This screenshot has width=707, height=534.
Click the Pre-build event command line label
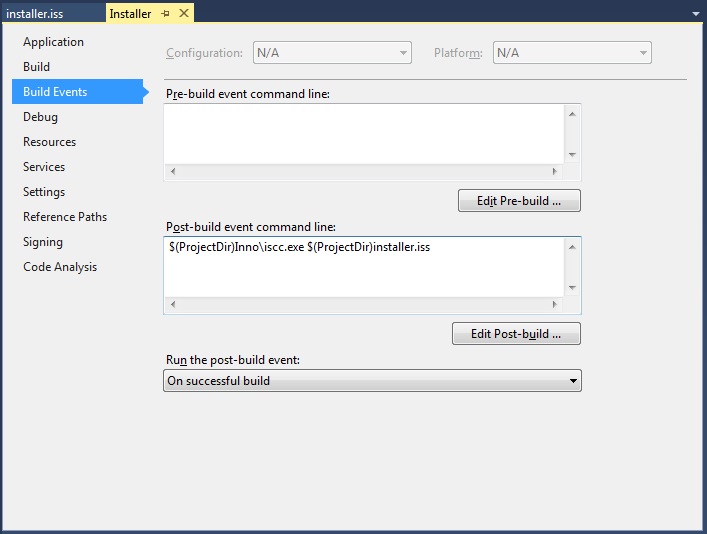[x=248, y=94]
